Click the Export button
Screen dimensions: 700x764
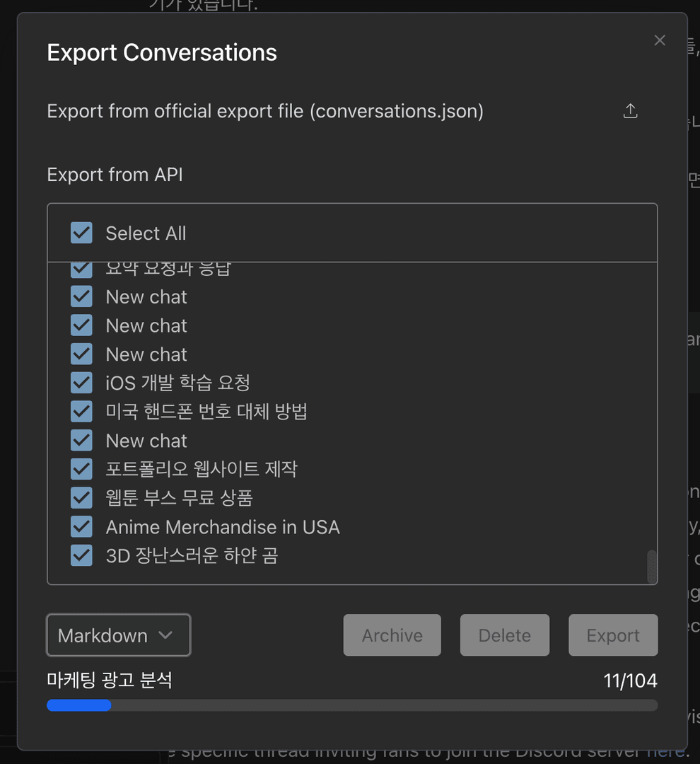[x=612, y=635]
